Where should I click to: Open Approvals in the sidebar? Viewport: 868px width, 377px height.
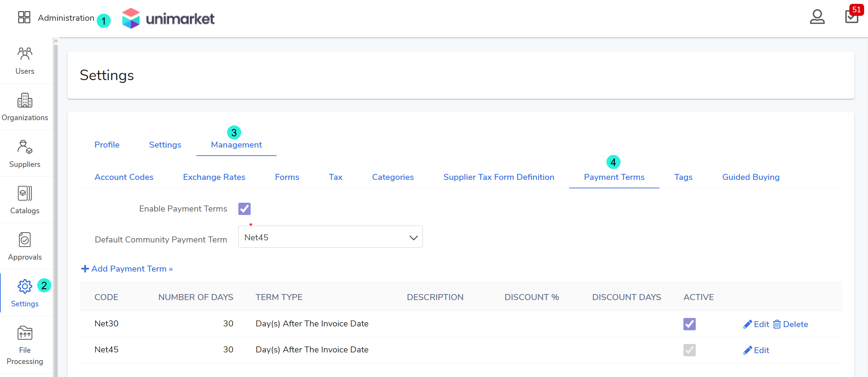point(25,246)
